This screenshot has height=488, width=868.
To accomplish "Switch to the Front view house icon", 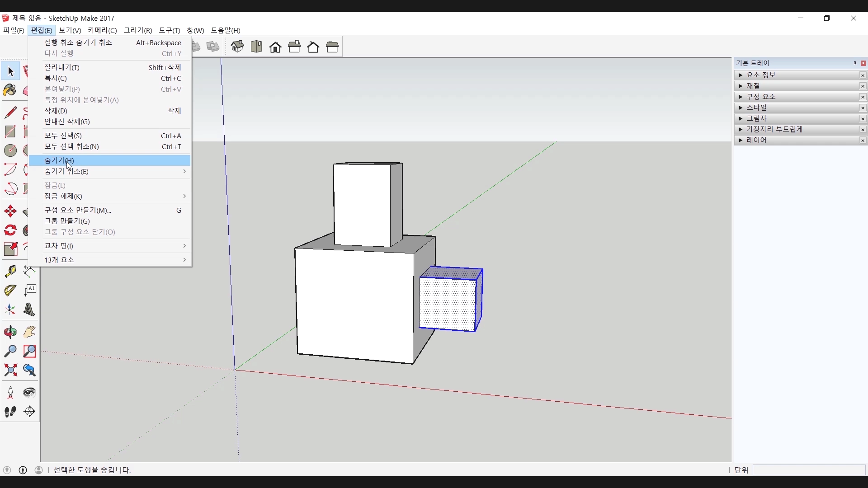I will (275, 47).
